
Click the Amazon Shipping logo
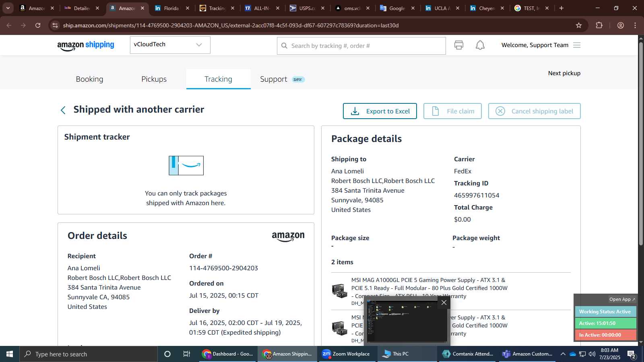coord(86,45)
